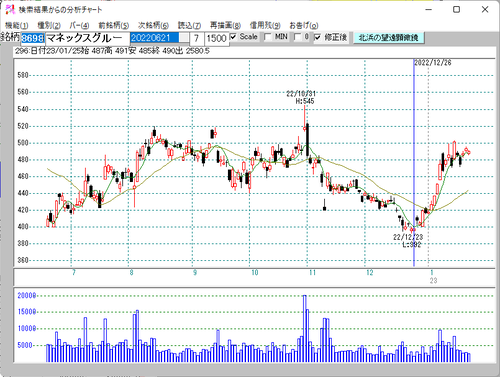Click the quote info line 296:日付23/01/25
Viewport: 500px width, 377px height.
click(112, 51)
